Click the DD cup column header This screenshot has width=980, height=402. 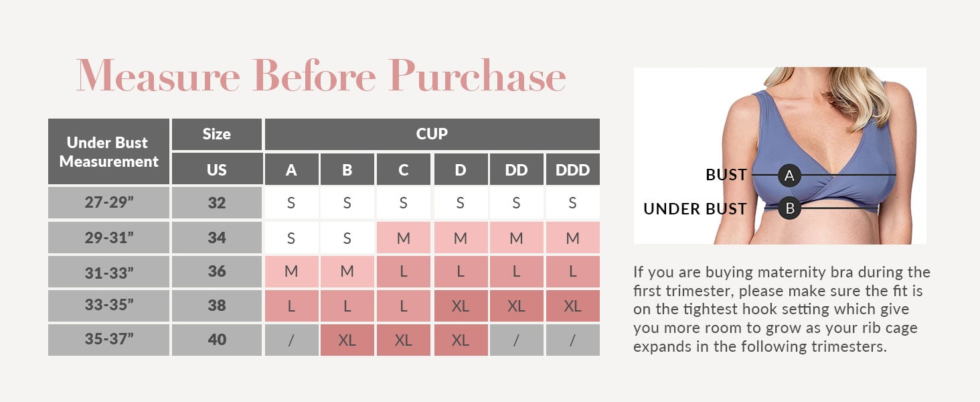click(x=516, y=170)
